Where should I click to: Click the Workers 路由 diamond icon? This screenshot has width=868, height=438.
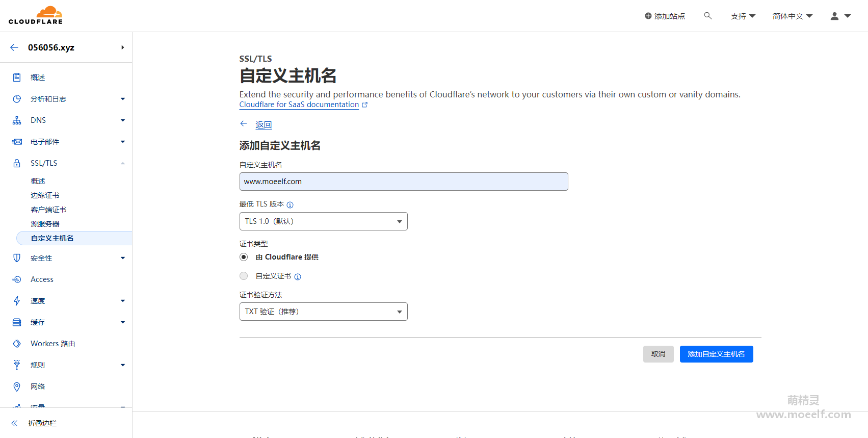17,344
